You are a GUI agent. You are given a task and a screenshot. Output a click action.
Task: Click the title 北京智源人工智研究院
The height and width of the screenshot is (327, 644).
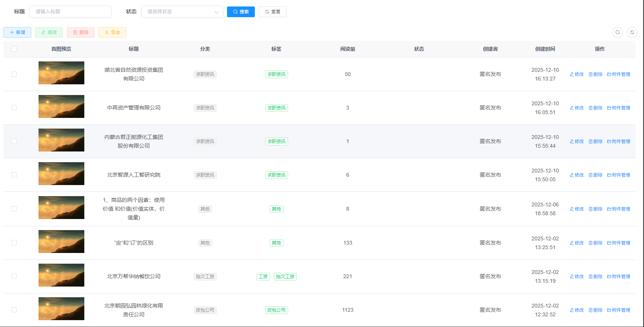134,175
